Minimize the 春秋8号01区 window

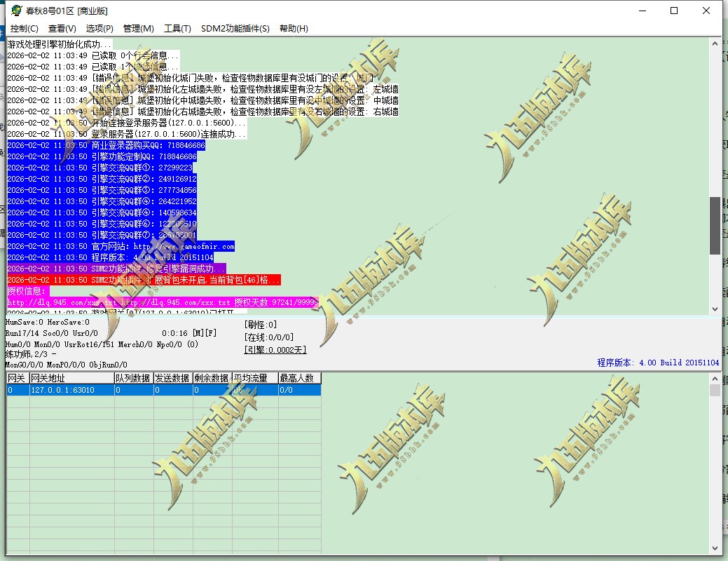(x=643, y=11)
